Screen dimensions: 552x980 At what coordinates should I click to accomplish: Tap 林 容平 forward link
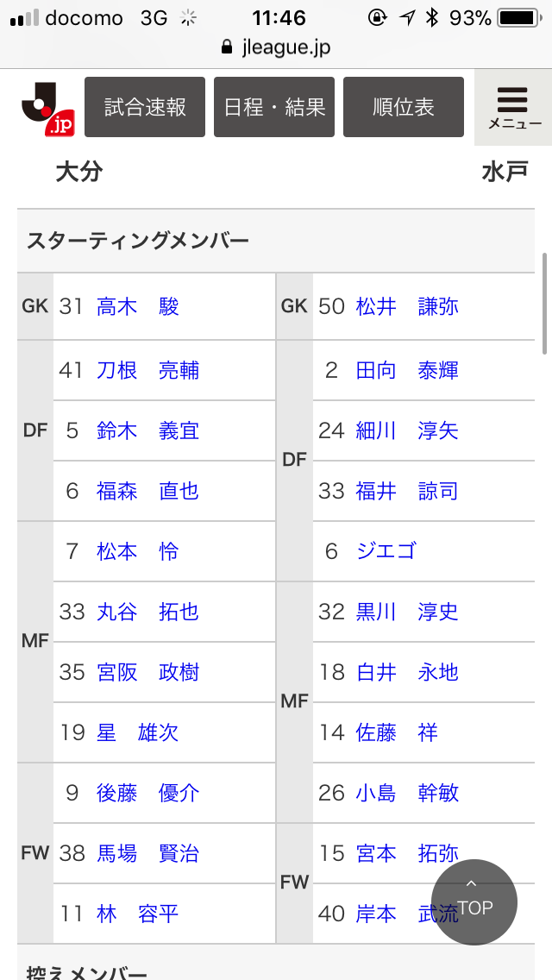138,914
